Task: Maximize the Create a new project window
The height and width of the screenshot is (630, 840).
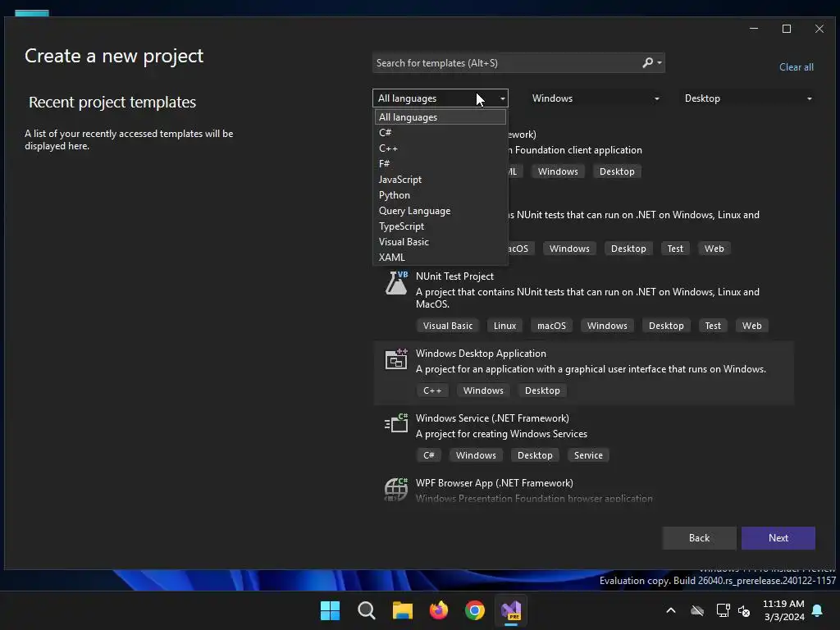Action: 787,29
